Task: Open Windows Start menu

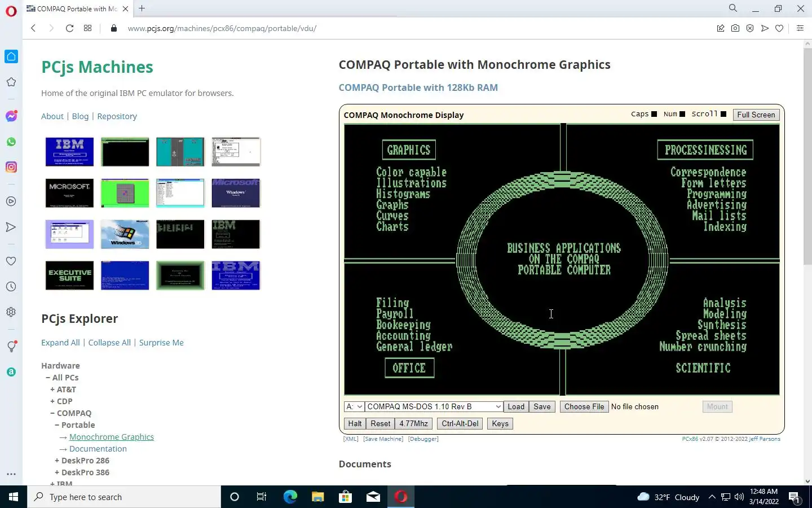Action: [14, 497]
